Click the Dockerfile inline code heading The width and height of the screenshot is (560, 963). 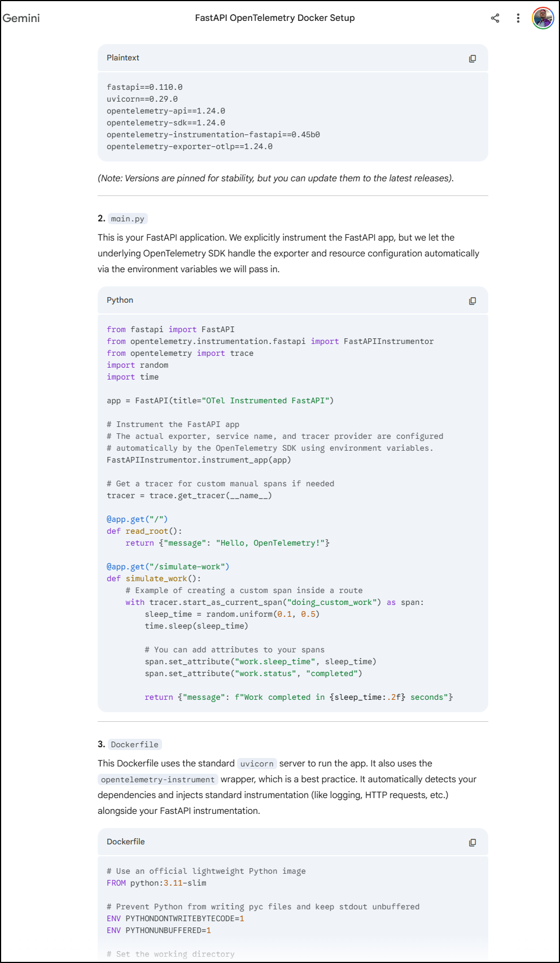coord(134,744)
